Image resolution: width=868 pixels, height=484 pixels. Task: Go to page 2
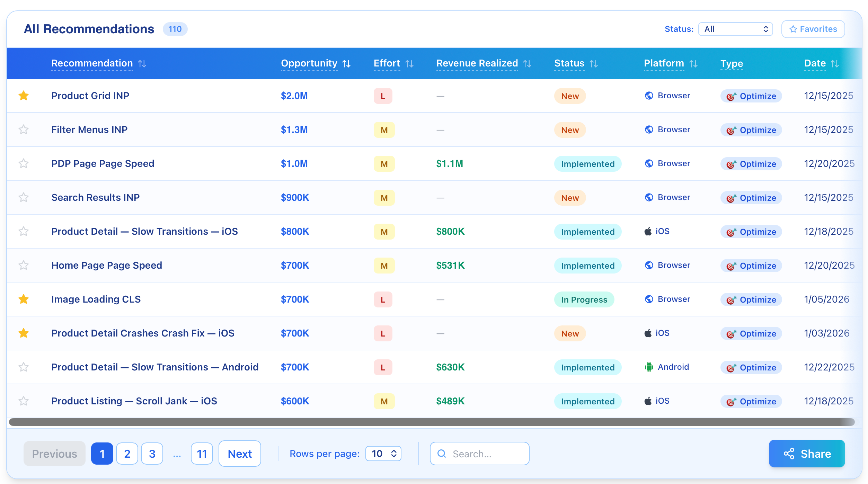click(x=127, y=454)
